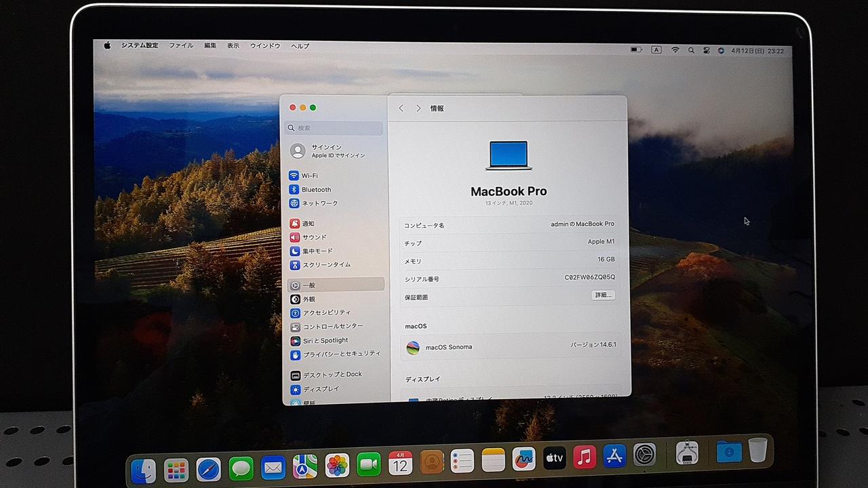
Task: Click サインイン with Apple ID
Action: click(x=328, y=151)
